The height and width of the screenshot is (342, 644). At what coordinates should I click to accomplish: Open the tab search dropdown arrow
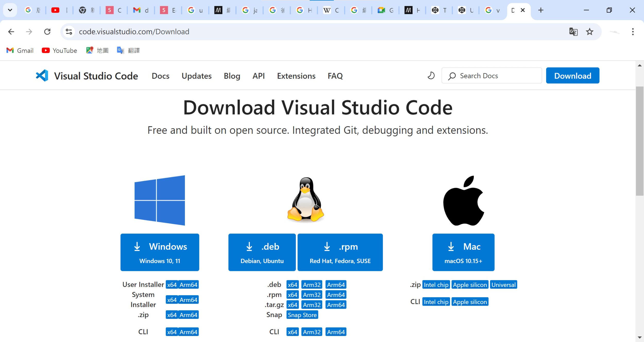pos(10,10)
